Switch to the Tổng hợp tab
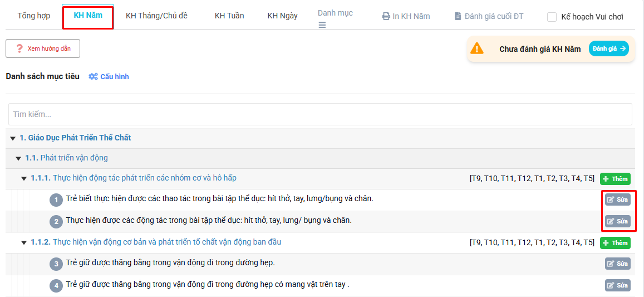Viewport: 644px width, 297px height. 33,16
